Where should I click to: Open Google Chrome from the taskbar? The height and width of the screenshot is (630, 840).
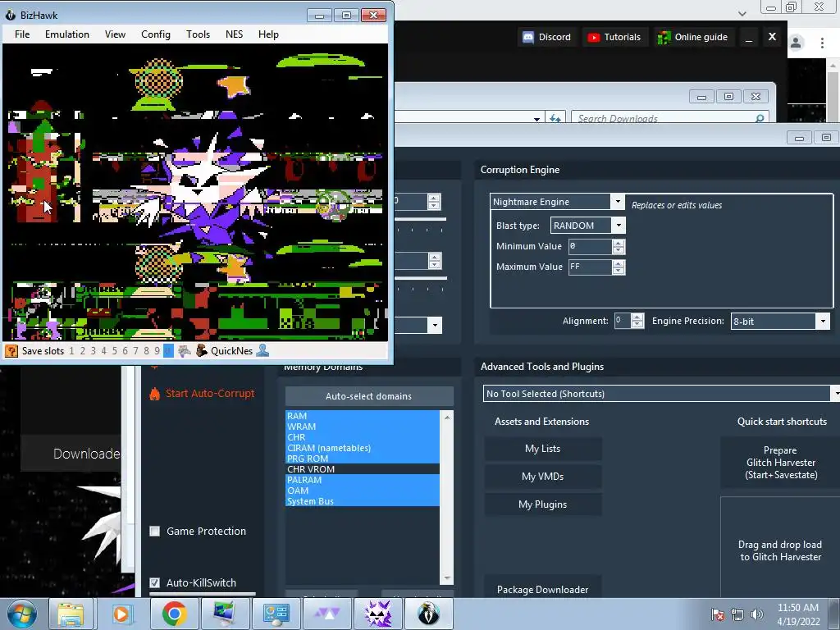174,614
